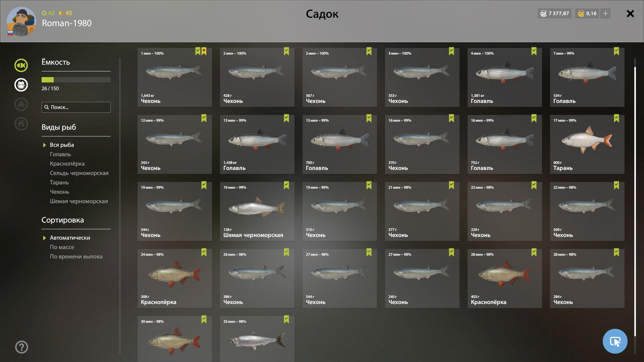This screenshot has height=362, width=644.
Task: Select the 138 г Шемая черноморская card
Action: (257, 212)
